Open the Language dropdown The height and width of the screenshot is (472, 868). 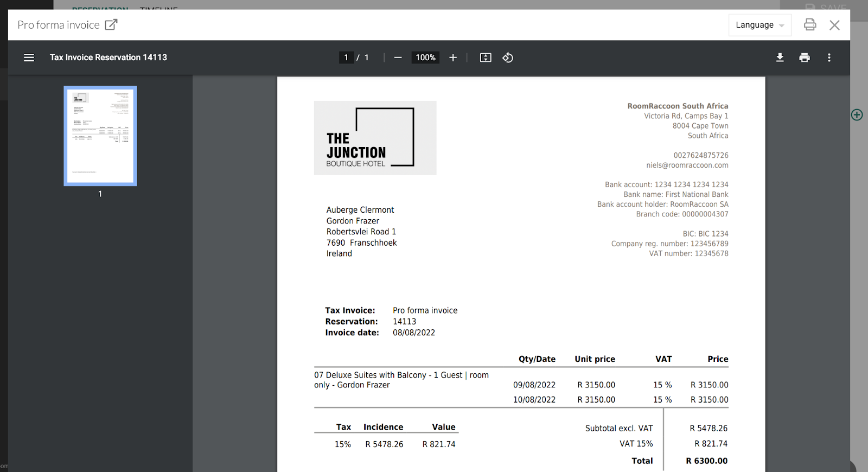(759, 25)
